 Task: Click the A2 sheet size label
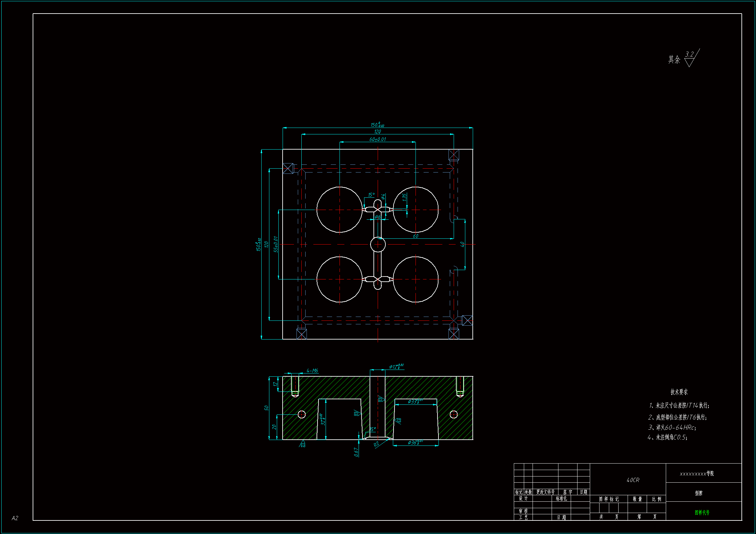(x=15, y=518)
